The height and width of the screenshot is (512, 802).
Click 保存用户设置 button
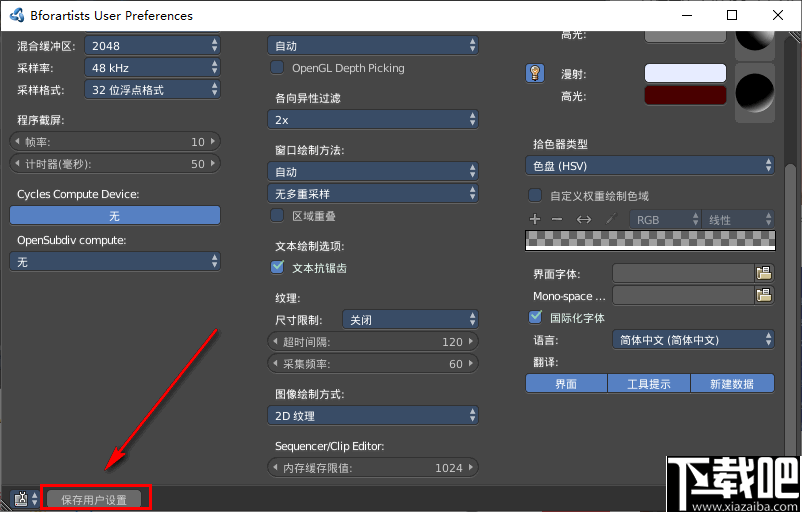pos(94,499)
